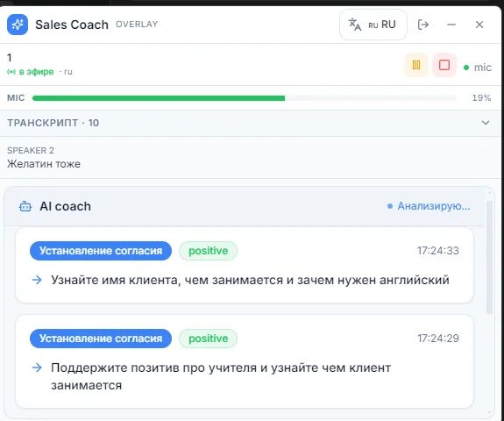This screenshot has width=504, height=421.
Task: Stop the live recording session
Action: (x=444, y=65)
